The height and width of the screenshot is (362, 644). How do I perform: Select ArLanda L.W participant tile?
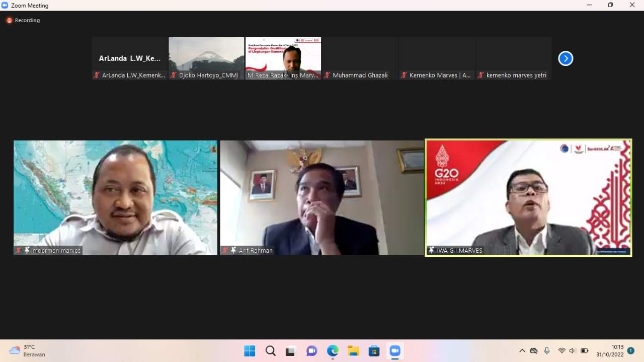[130, 58]
